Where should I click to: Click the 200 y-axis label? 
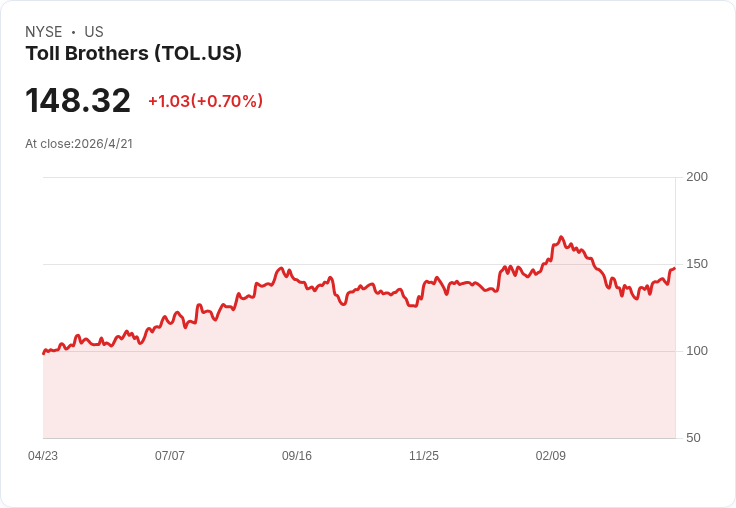pyautogui.click(x=697, y=177)
